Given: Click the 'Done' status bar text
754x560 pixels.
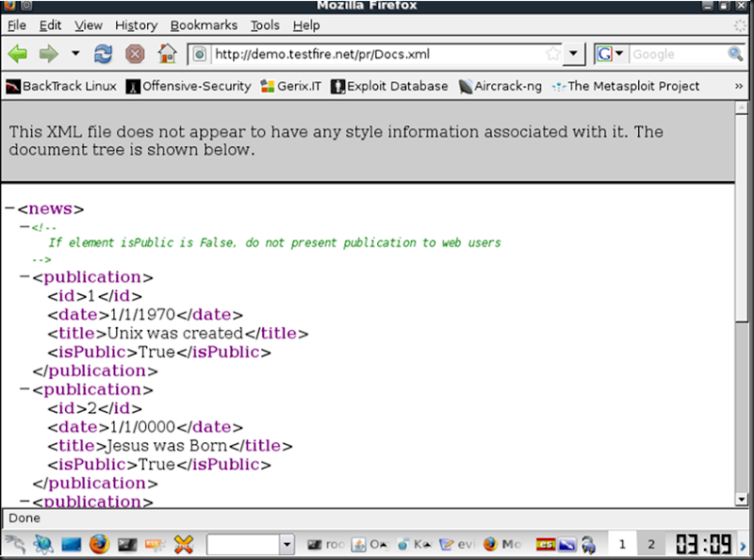Looking at the screenshot, I should tap(25, 519).
